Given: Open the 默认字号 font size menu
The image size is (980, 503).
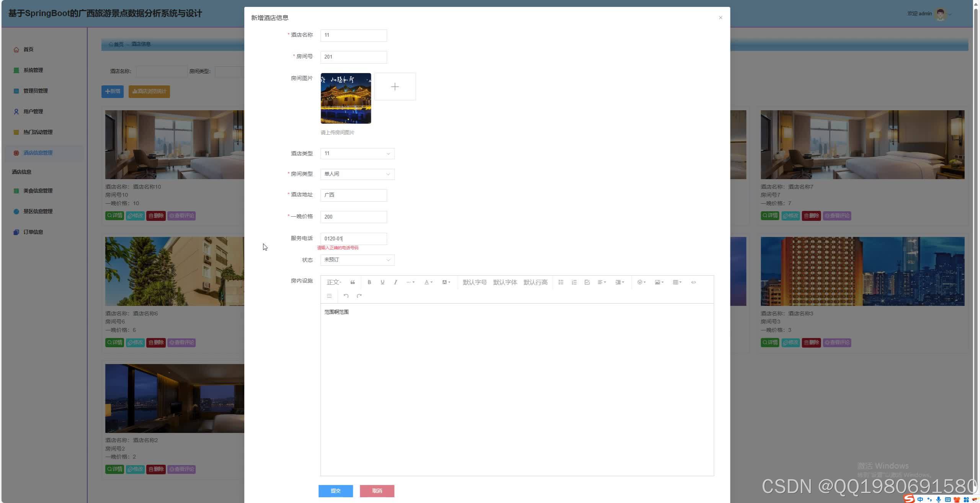Looking at the screenshot, I should [474, 282].
